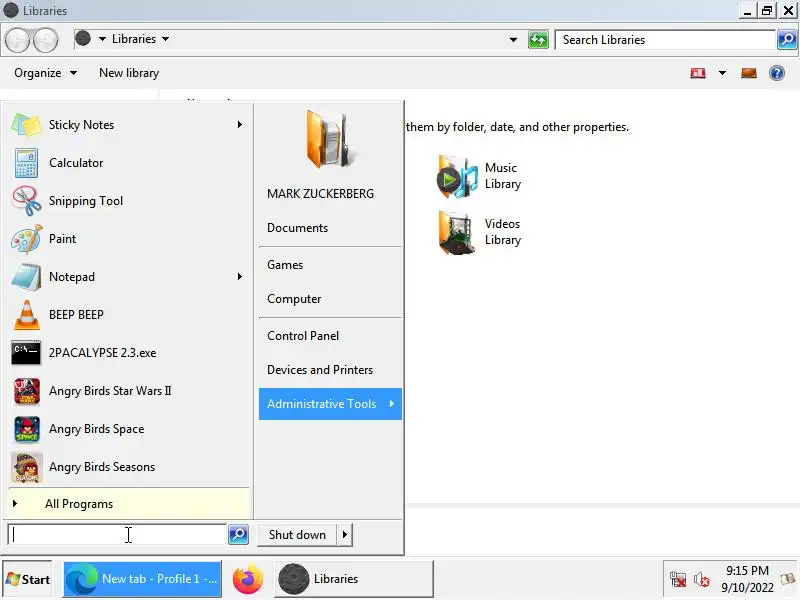Click the muted volume tray icon
The image size is (800, 600).
pyautogui.click(x=702, y=580)
